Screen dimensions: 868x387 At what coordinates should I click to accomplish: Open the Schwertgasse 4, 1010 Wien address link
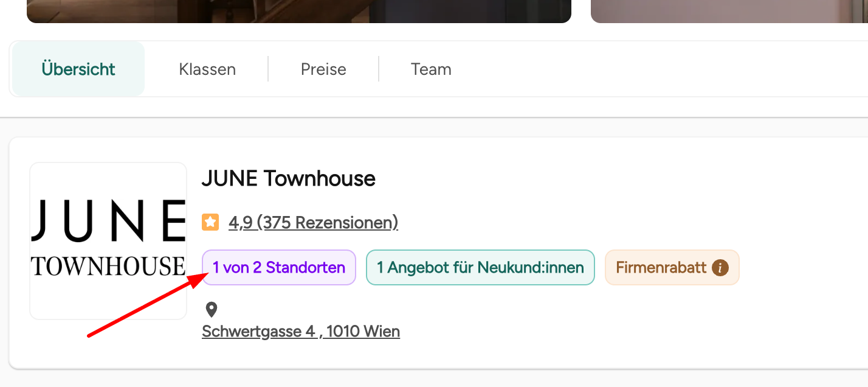click(301, 332)
